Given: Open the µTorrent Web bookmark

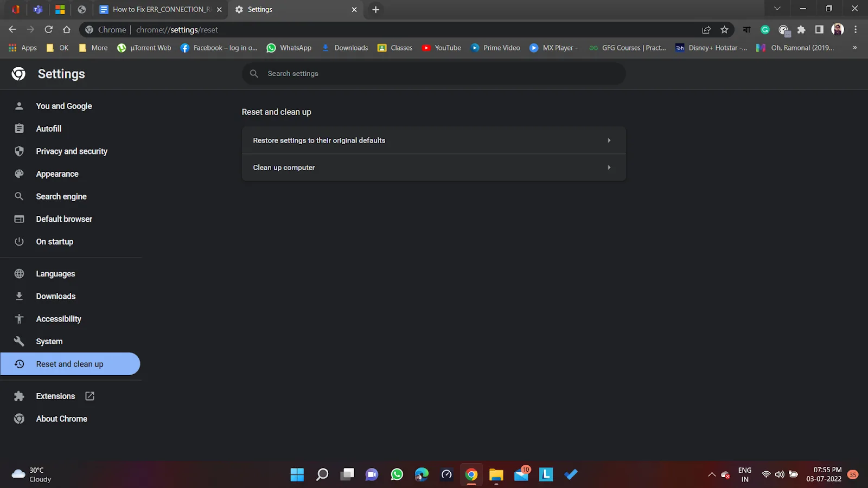Looking at the screenshot, I should point(144,48).
